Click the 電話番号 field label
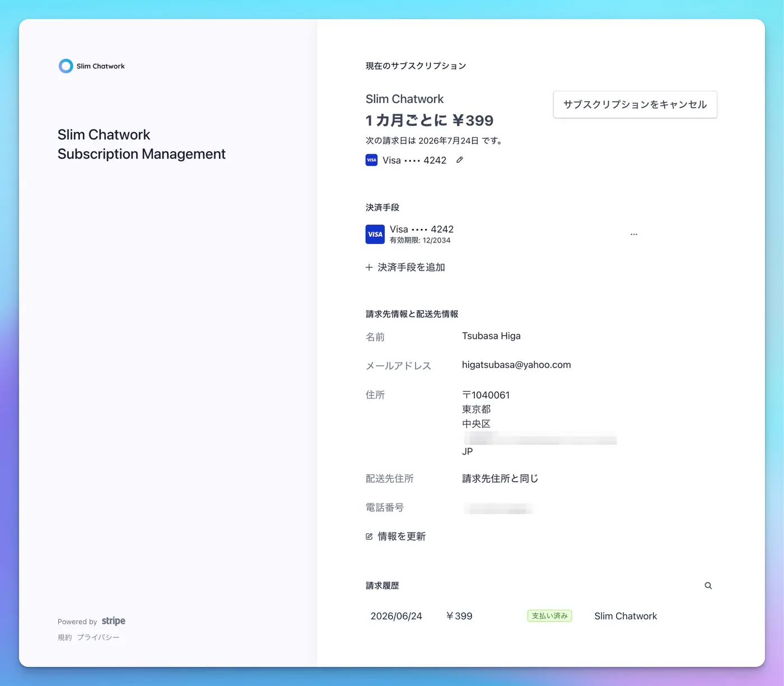 click(385, 508)
